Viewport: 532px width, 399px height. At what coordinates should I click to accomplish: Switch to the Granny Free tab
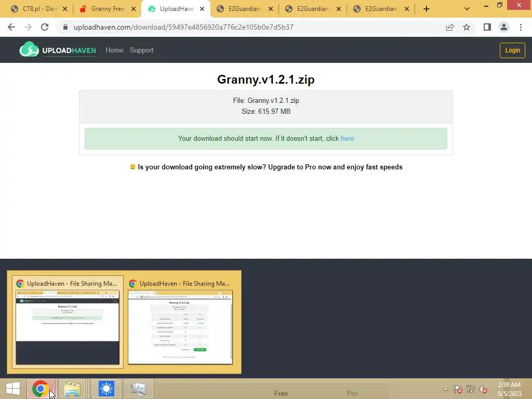point(103,9)
